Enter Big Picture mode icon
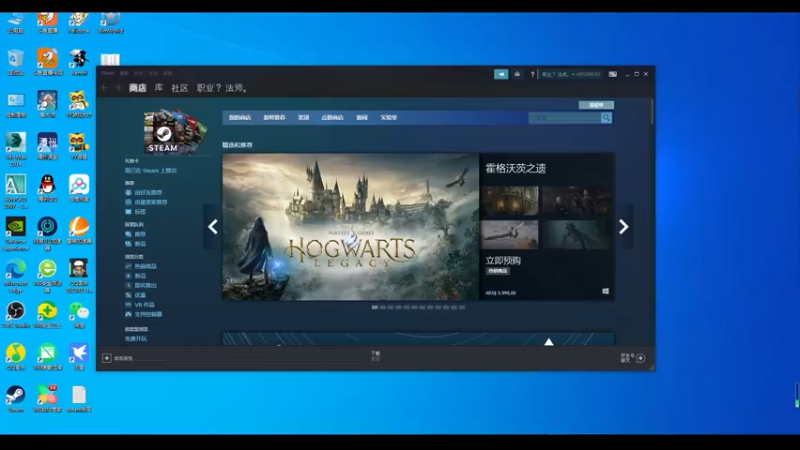The height and width of the screenshot is (450, 800). [x=613, y=74]
